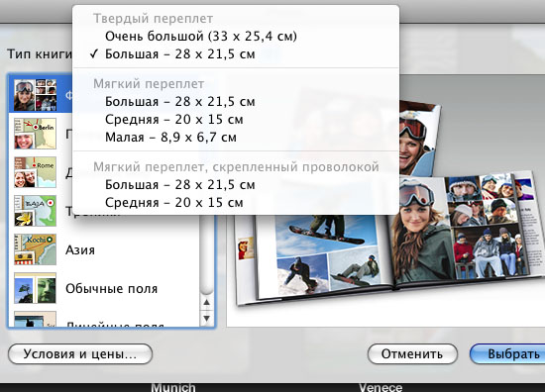Select the 'Обычные поля' theme thumbnail
Screen dimensions: 545x392
35,288
